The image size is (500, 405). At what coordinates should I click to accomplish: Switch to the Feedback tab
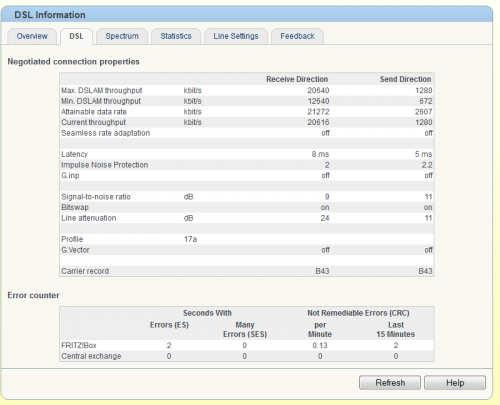(297, 36)
